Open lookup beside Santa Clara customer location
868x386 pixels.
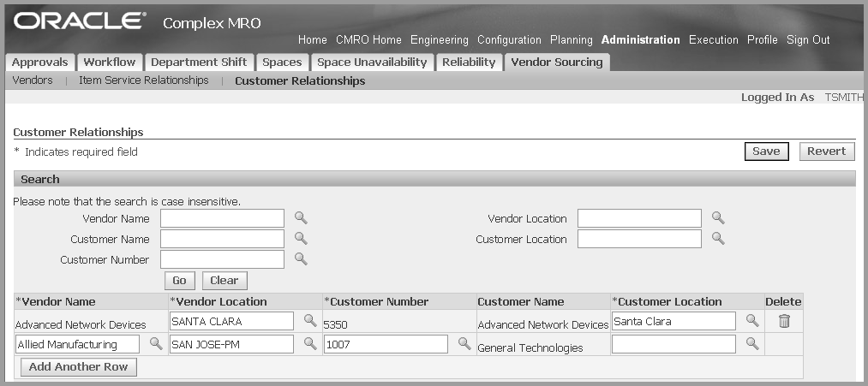click(751, 320)
